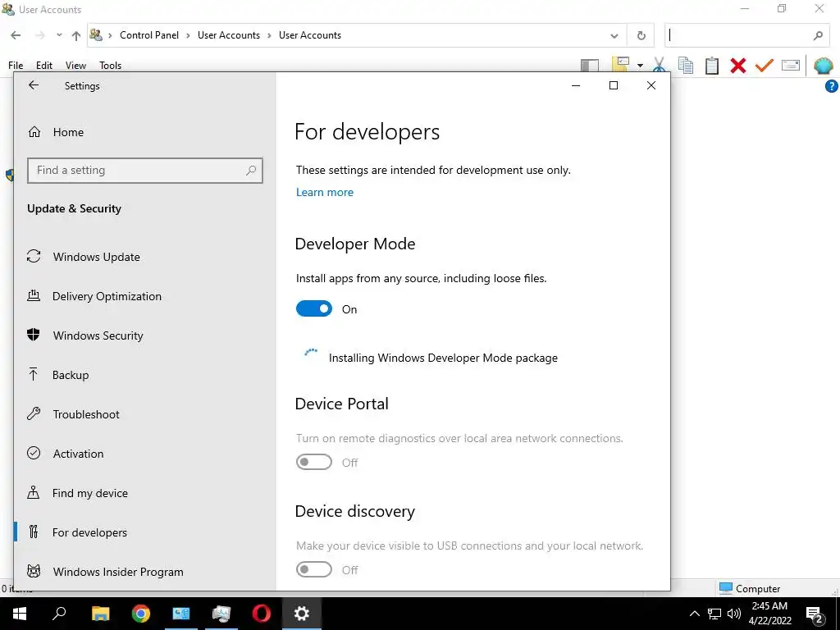
Task: Click first User Accounts breadcrumb
Action: click(x=229, y=35)
